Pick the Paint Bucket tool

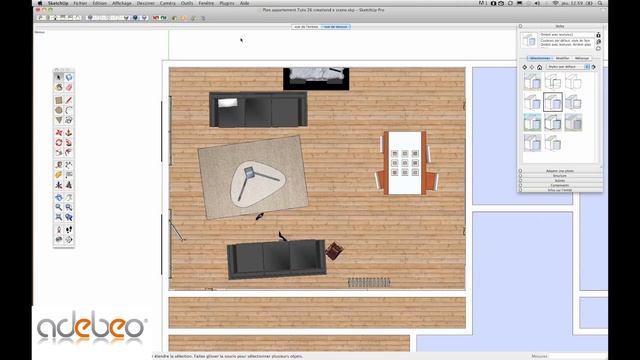(x=59, y=87)
